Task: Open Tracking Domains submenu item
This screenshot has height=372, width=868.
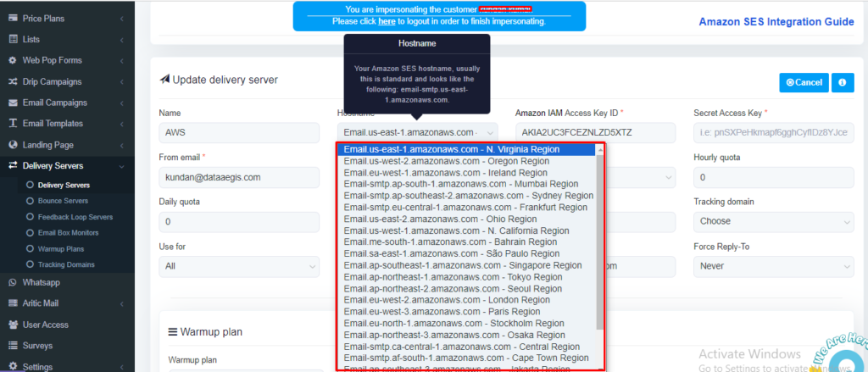Action: 66,264
